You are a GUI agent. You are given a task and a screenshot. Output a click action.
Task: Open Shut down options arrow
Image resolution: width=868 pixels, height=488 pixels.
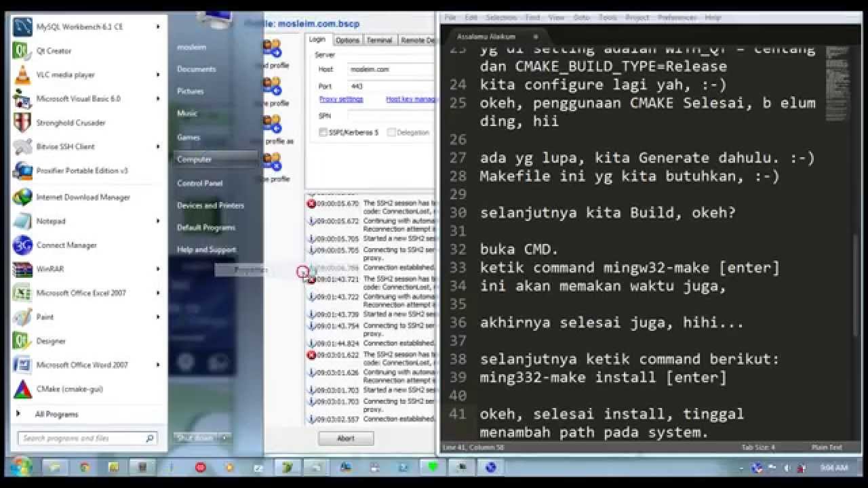224,438
